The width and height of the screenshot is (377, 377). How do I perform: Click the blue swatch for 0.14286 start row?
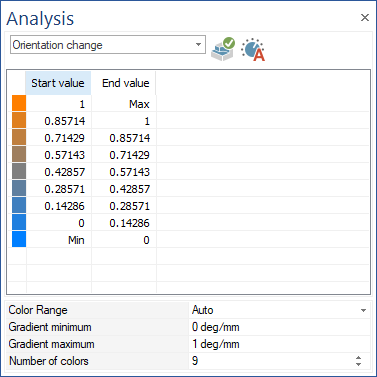pyautogui.click(x=19, y=205)
